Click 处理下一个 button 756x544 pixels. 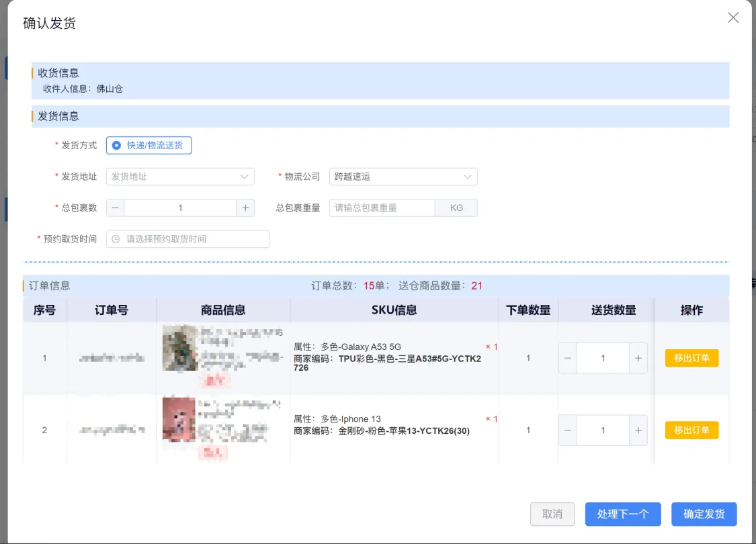[x=622, y=514]
